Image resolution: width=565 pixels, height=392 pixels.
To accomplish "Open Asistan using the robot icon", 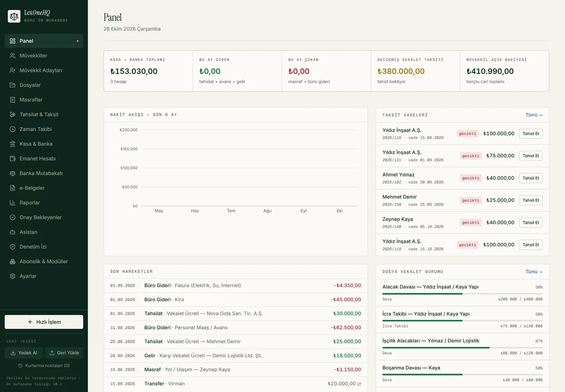I will click(x=13, y=232).
